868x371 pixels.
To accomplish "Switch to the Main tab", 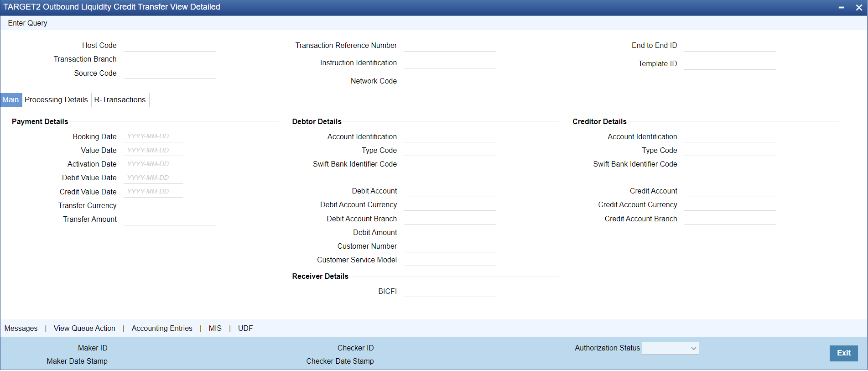I will click(x=11, y=99).
